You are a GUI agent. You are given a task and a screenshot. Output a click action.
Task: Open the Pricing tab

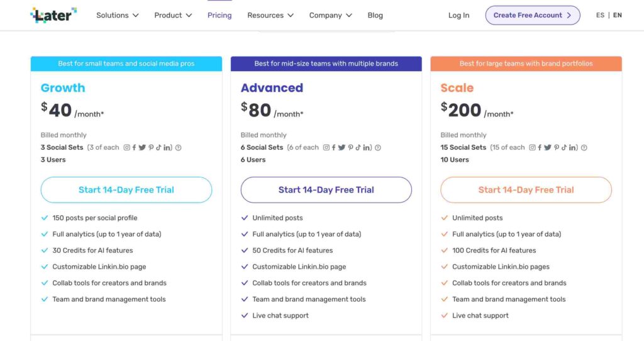219,15
